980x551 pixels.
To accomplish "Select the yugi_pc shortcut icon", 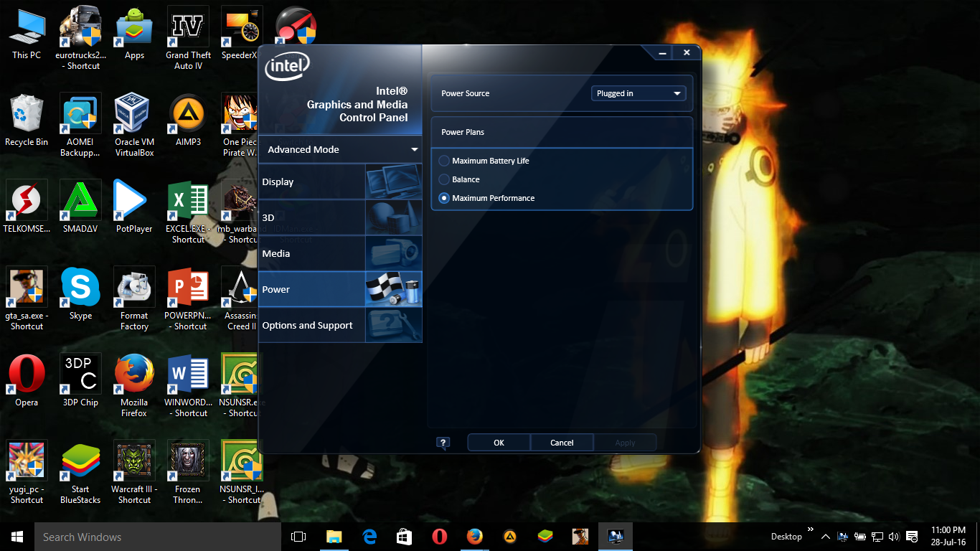I will (27, 472).
